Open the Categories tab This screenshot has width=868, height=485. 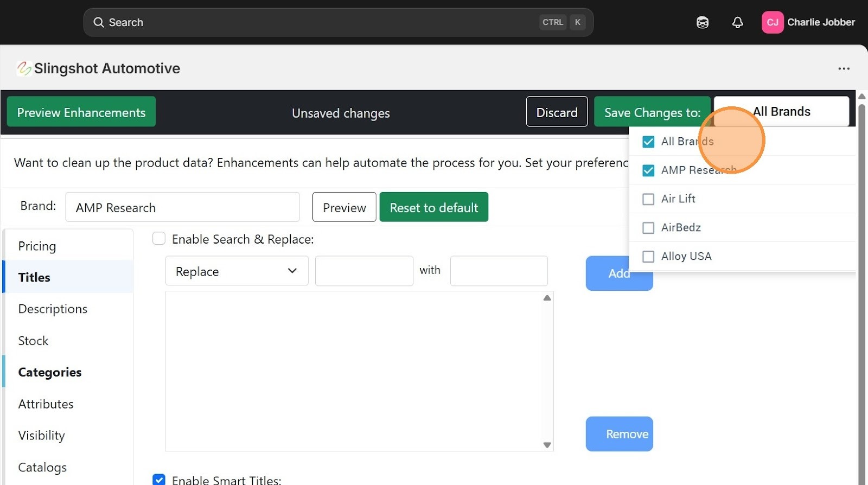(x=68, y=372)
